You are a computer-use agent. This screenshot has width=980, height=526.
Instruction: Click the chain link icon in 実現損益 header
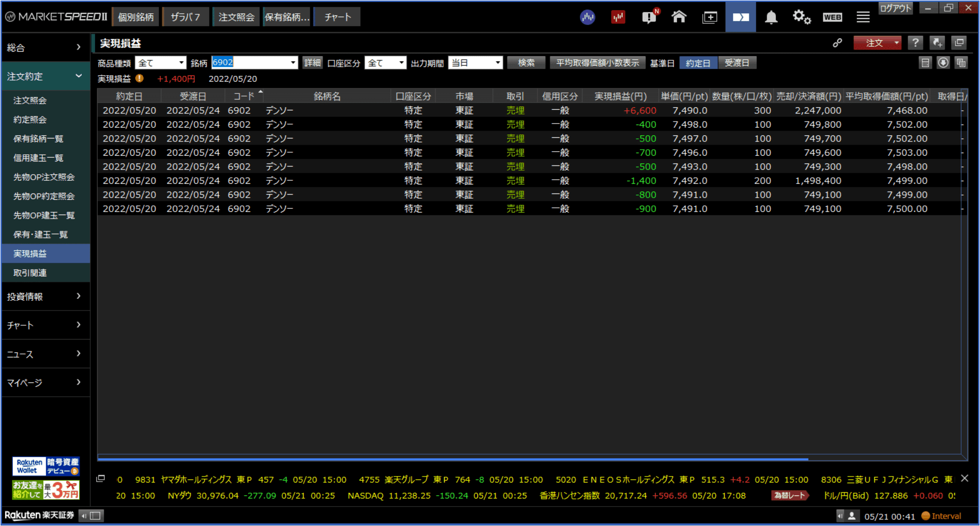click(x=837, y=43)
